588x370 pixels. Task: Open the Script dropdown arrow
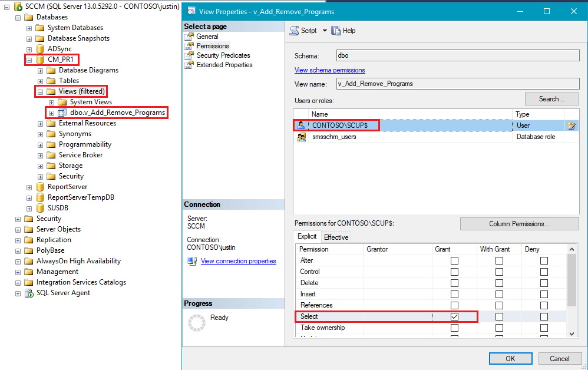click(325, 31)
